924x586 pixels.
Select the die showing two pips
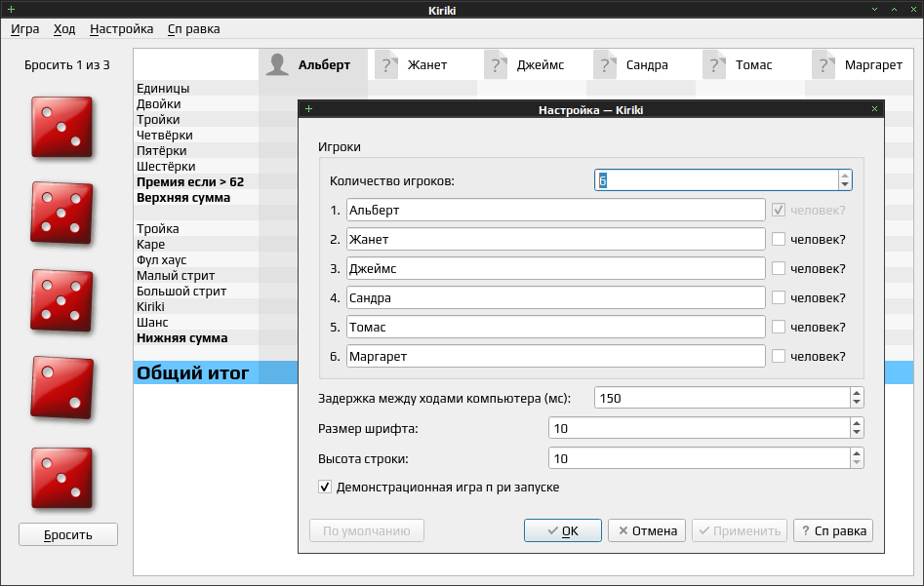[x=61, y=387]
